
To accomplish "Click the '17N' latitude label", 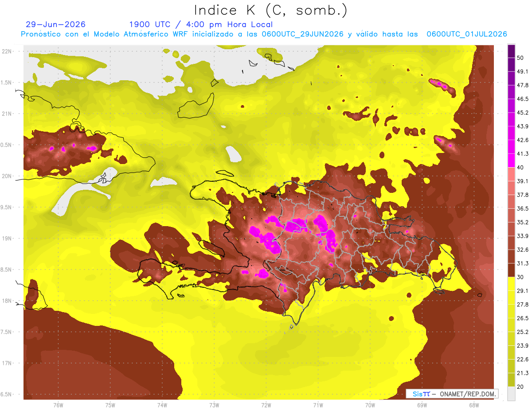I will pos(7,363).
